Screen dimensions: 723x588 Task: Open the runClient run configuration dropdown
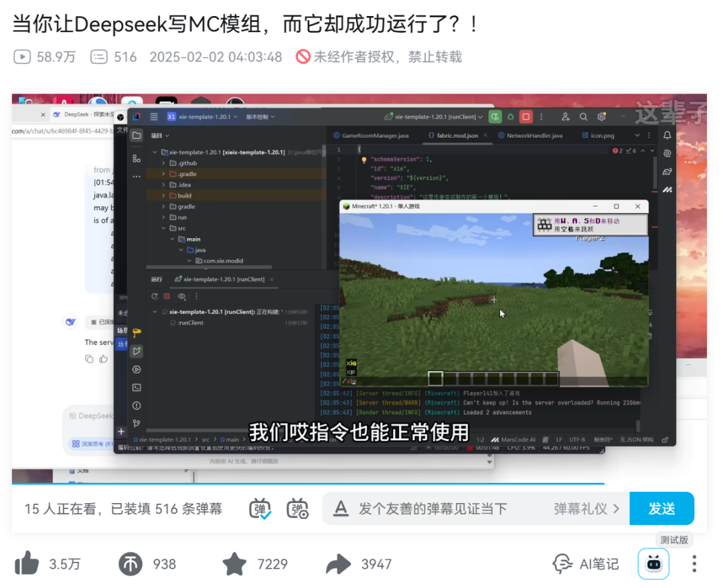click(x=433, y=116)
